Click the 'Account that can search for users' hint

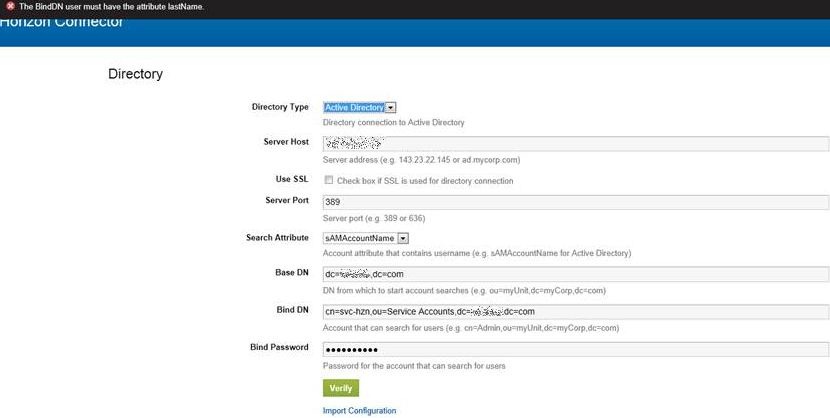click(471, 328)
